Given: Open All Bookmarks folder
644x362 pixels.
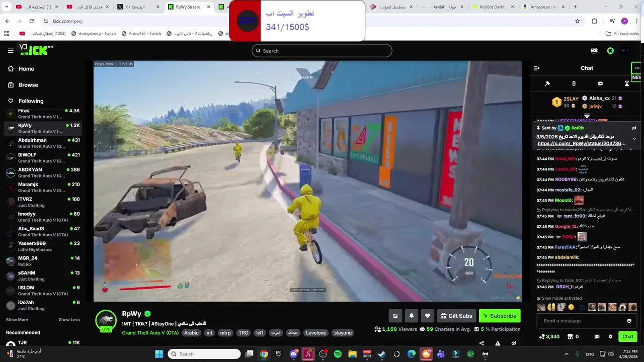Looking at the screenshot, I should pyautogui.click(x=623, y=34).
